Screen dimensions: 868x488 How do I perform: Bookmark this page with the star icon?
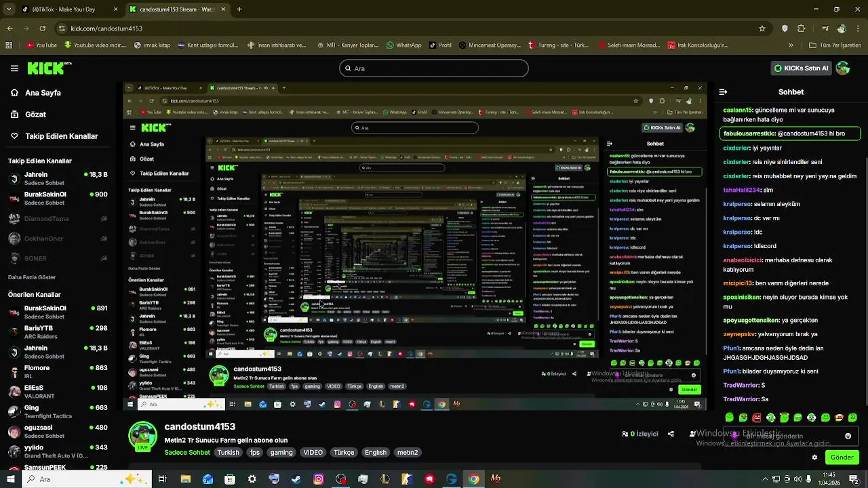(x=762, y=28)
